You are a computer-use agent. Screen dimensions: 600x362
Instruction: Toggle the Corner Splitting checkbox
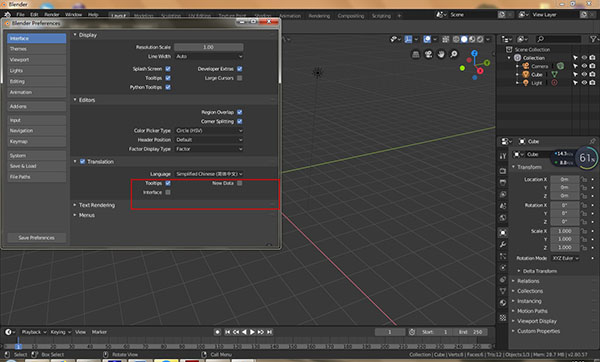[240, 121]
